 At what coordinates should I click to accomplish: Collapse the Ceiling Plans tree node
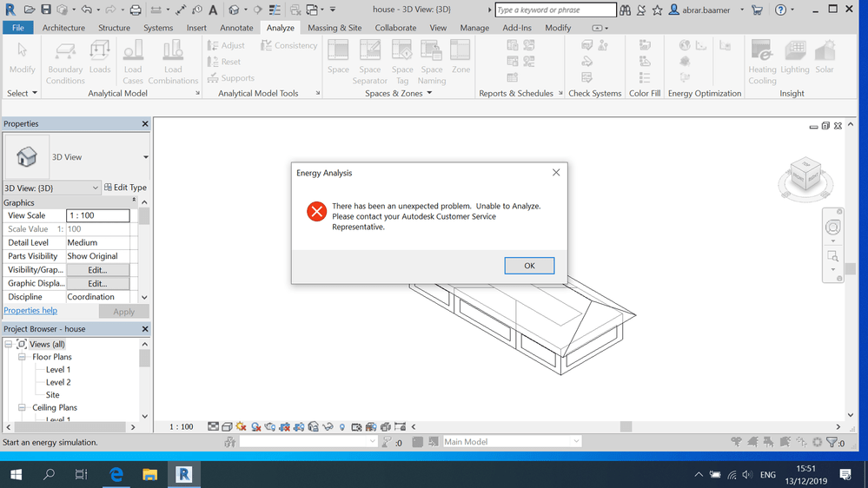click(x=22, y=407)
